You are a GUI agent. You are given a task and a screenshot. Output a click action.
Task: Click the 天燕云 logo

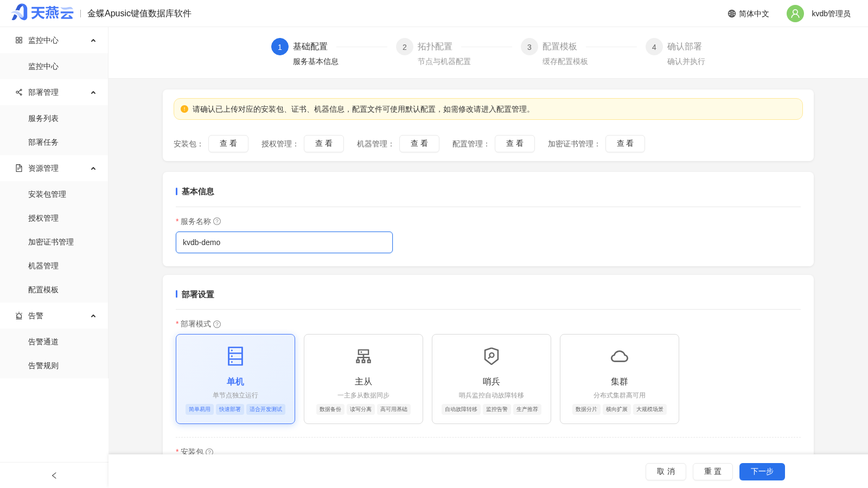[42, 12]
